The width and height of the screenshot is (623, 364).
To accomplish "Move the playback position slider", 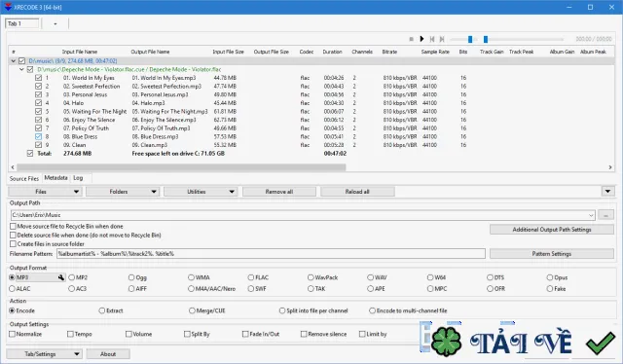I will click(x=486, y=39).
